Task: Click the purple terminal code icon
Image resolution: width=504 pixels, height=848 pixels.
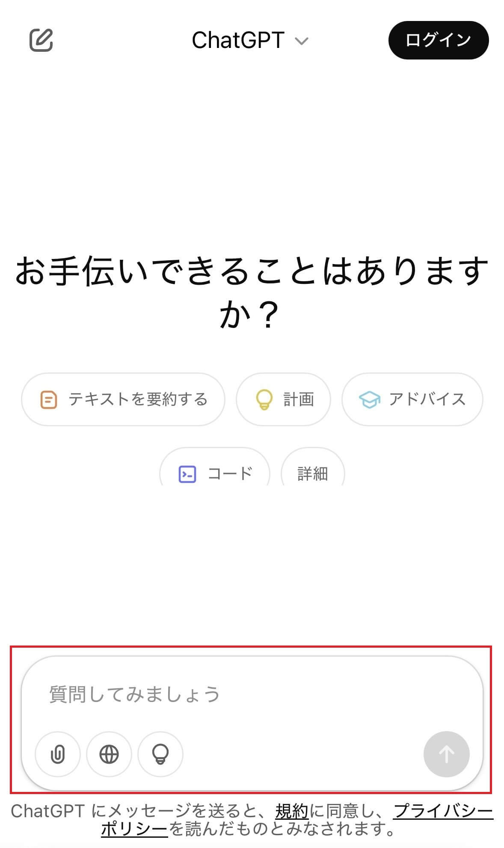Action: pos(187,474)
